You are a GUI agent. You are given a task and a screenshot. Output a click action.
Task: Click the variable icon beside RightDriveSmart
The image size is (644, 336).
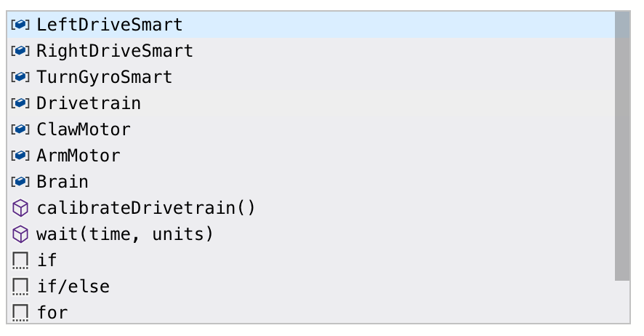pos(20,51)
